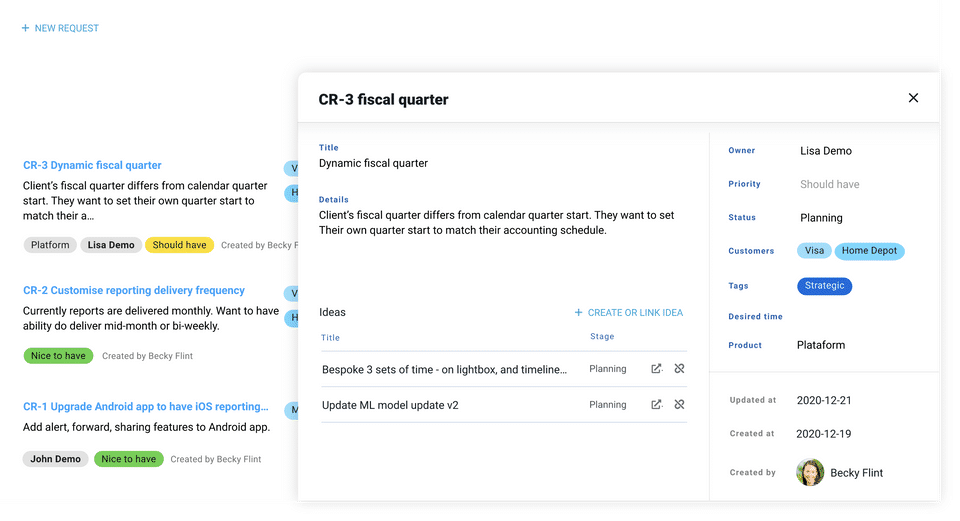Open the CR-1 Upgrade Android app request
Screen dimensions: 960x521
[x=146, y=407]
